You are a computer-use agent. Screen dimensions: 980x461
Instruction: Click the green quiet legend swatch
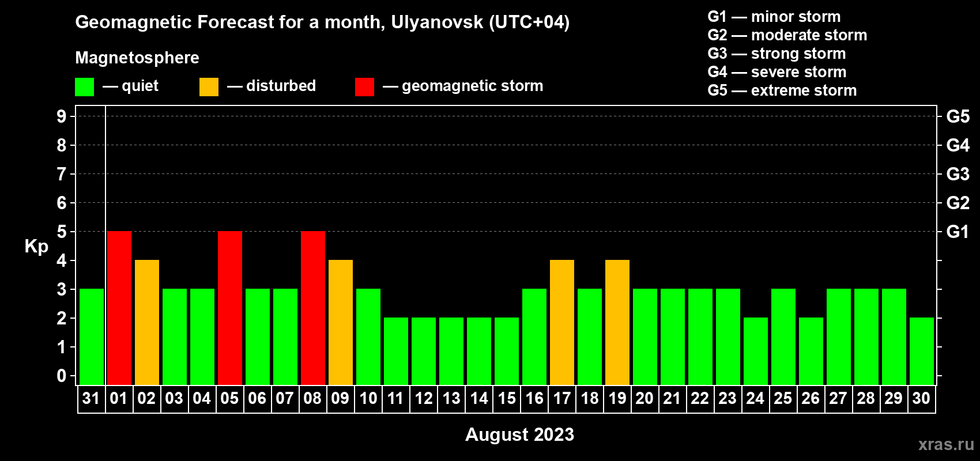[84, 87]
